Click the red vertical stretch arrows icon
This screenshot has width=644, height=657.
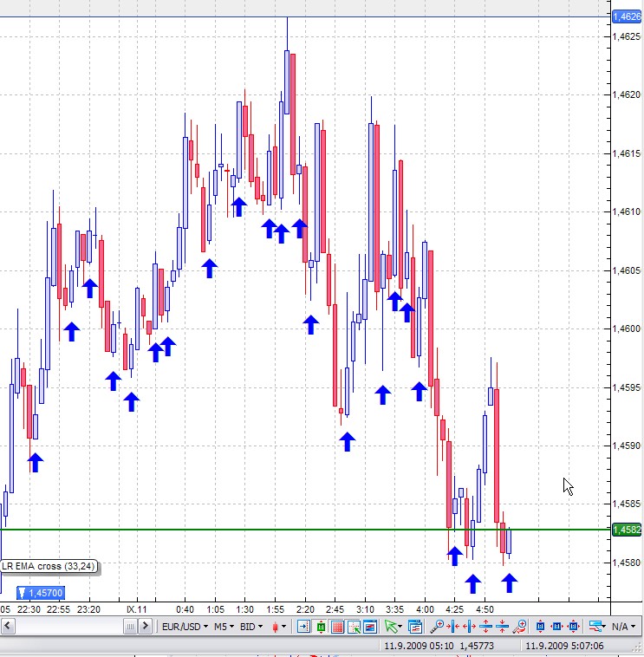coord(485,626)
